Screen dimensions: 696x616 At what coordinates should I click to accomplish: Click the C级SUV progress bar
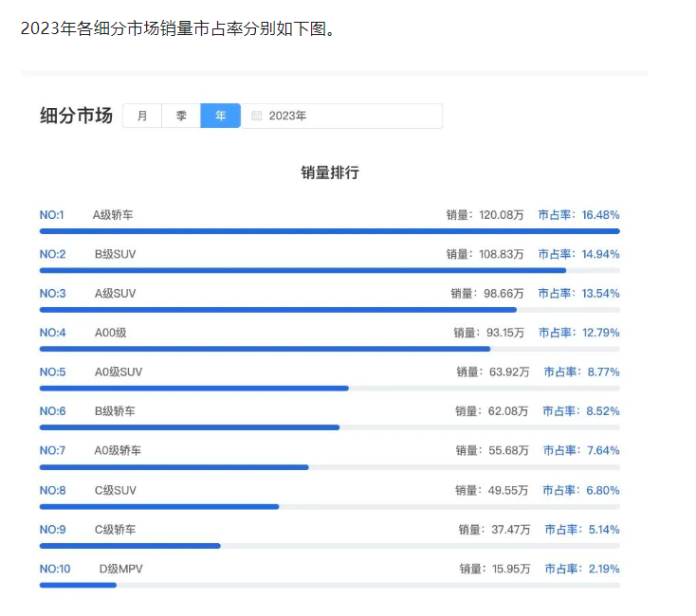click(x=329, y=506)
